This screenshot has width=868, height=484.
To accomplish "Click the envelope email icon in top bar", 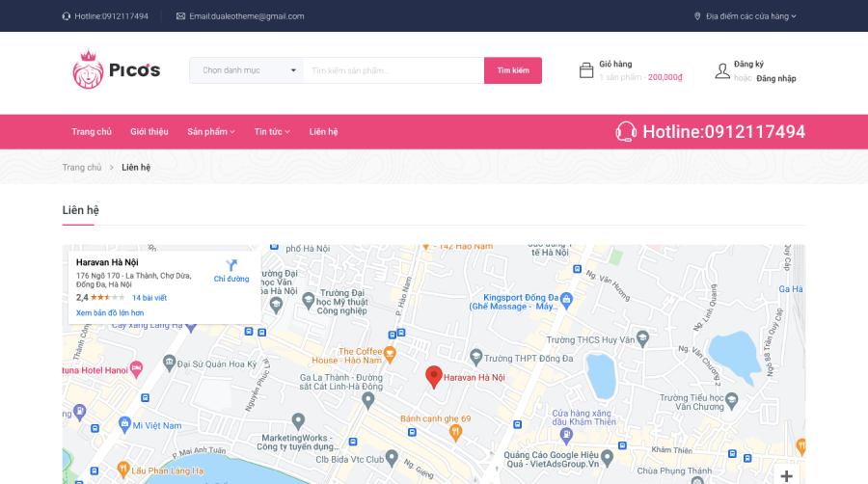I will [x=180, y=16].
